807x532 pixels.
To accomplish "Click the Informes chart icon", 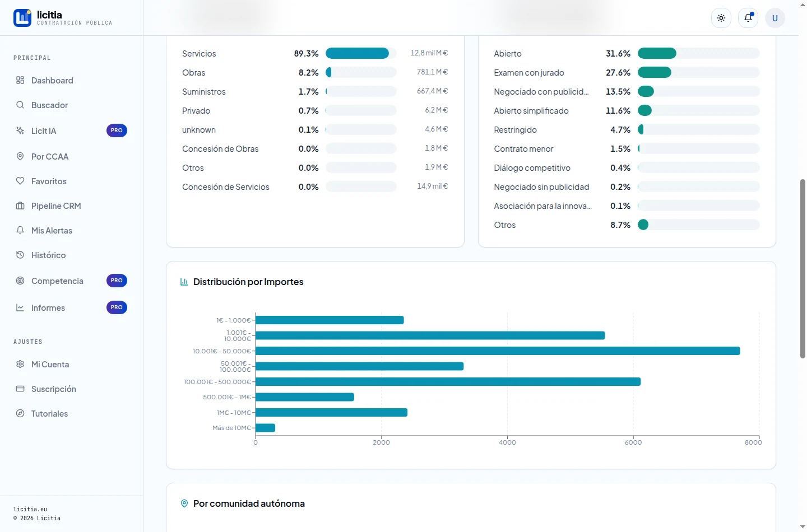I will tap(20, 307).
